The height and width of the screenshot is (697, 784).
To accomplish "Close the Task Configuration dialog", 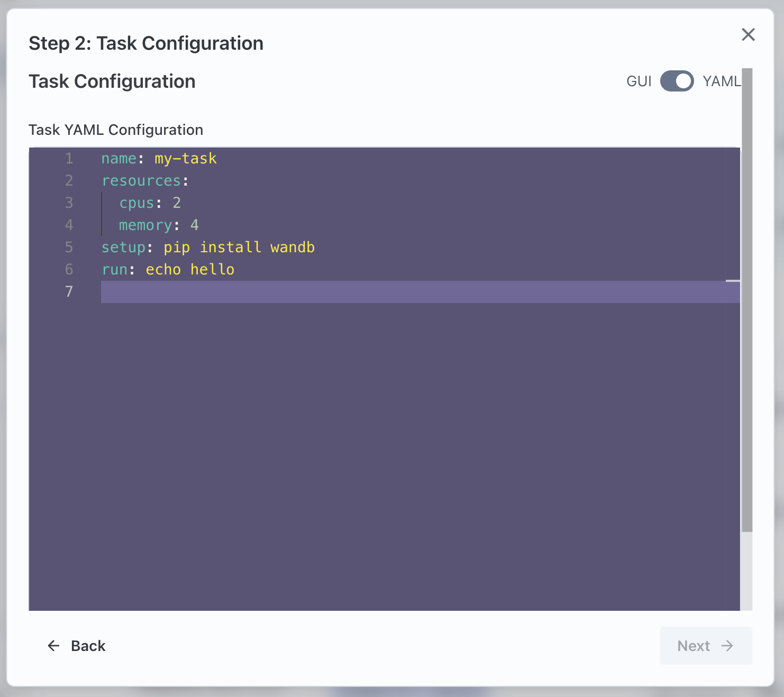I will click(748, 34).
